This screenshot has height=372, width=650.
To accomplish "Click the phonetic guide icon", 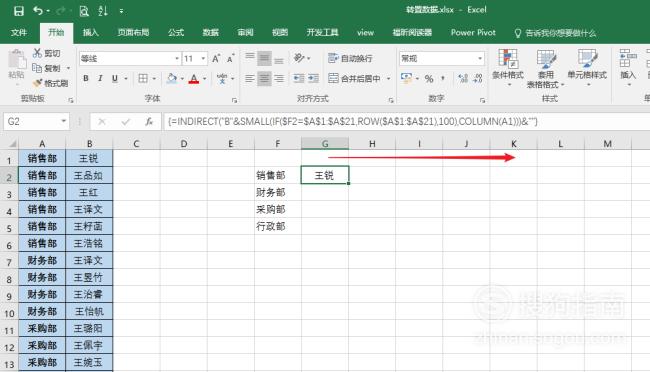I will [222, 78].
